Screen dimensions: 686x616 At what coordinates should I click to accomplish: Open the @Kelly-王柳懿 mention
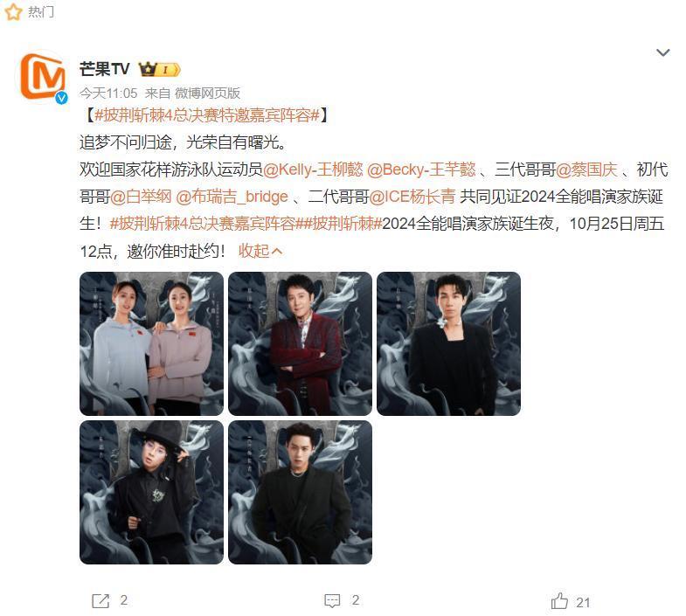tap(313, 170)
